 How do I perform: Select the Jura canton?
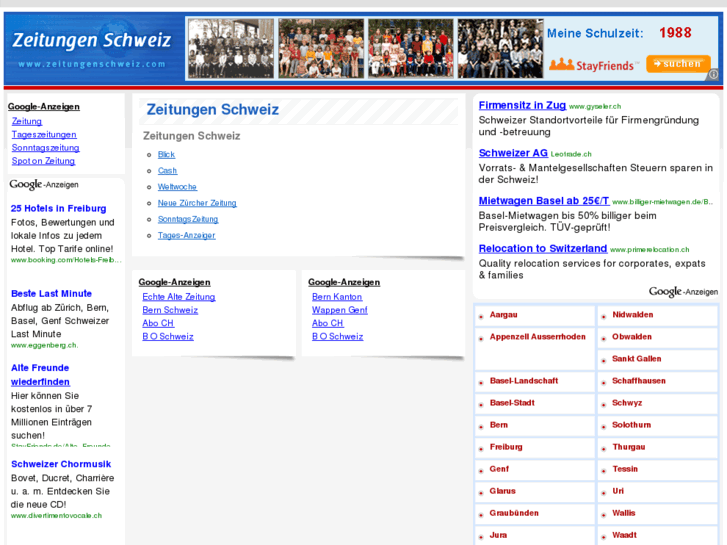498,535
